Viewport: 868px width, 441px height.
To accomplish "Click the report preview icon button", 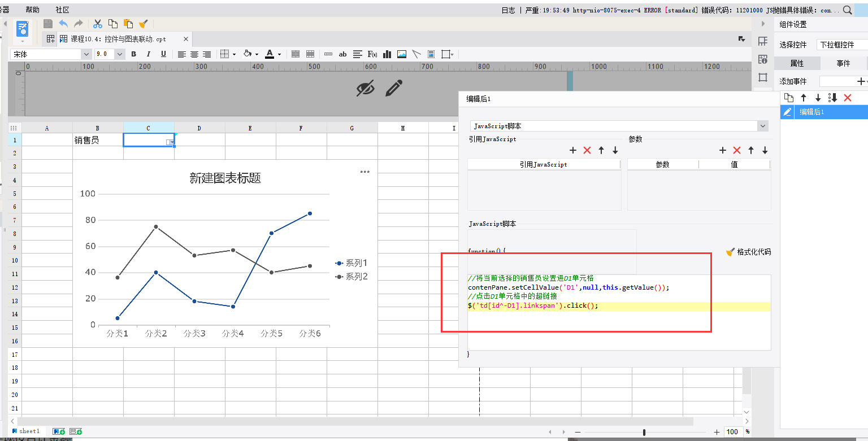I will click(23, 29).
